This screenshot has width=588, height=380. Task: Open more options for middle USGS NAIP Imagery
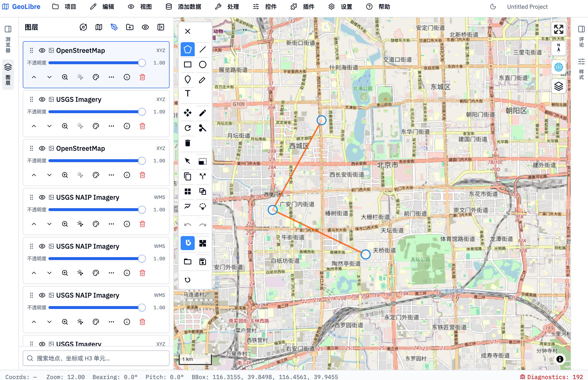point(111,273)
